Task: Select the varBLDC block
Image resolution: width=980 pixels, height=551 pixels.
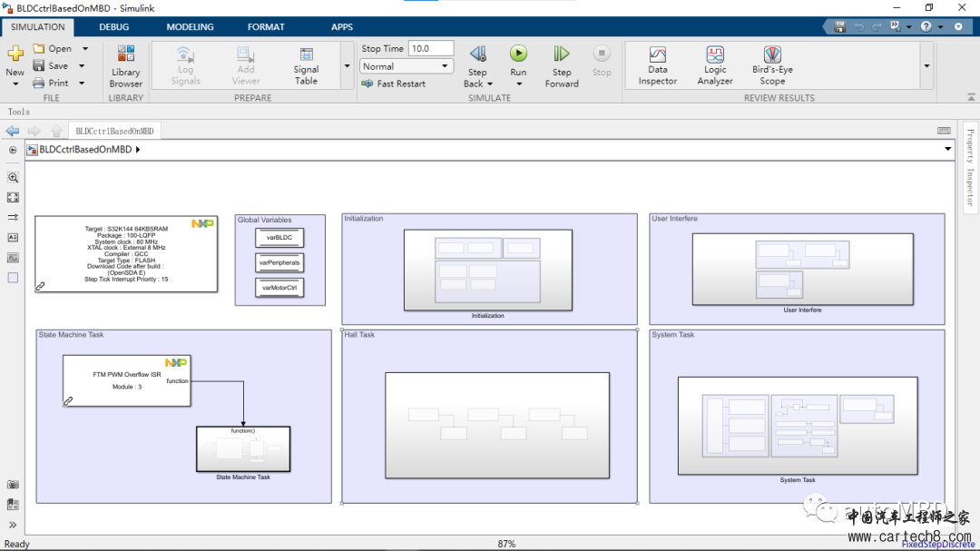Action: [279, 238]
